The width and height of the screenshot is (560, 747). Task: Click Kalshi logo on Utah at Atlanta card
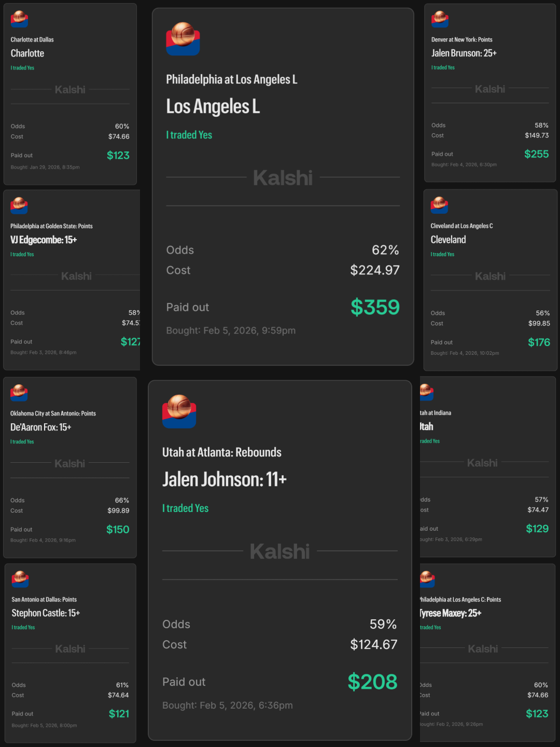[279, 551]
